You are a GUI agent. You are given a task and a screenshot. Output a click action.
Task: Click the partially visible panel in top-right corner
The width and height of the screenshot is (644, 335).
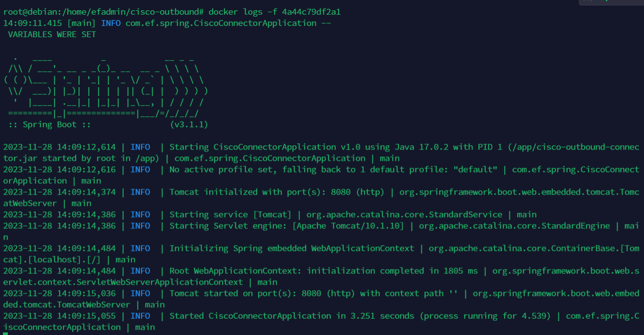click(x=611, y=2)
